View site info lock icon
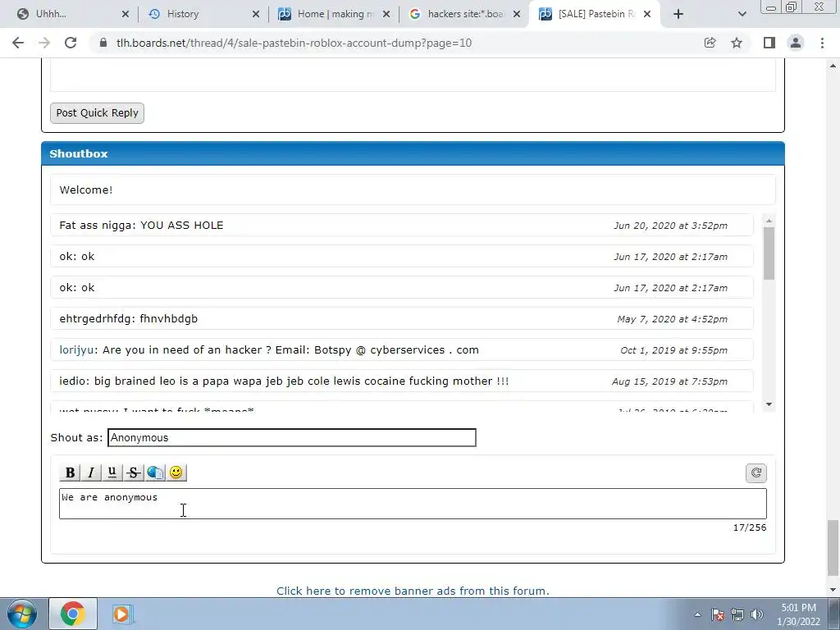 (103, 43)
